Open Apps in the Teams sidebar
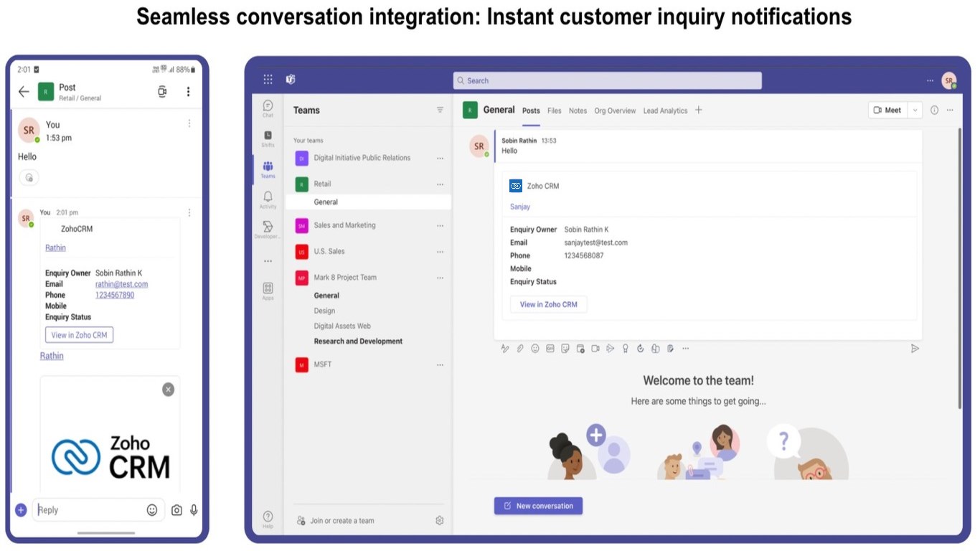The height and width of the screenshot is (551, 980). pos(268,291)
